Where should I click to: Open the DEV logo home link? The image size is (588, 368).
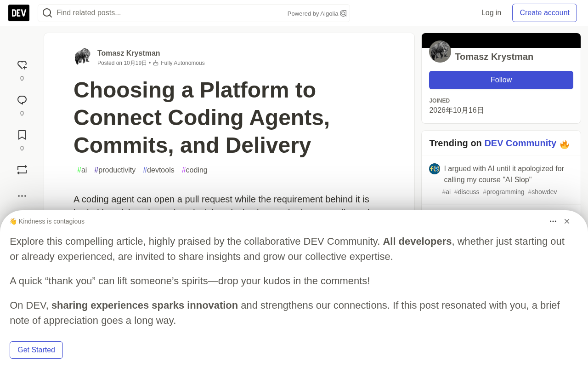(19, 13)
